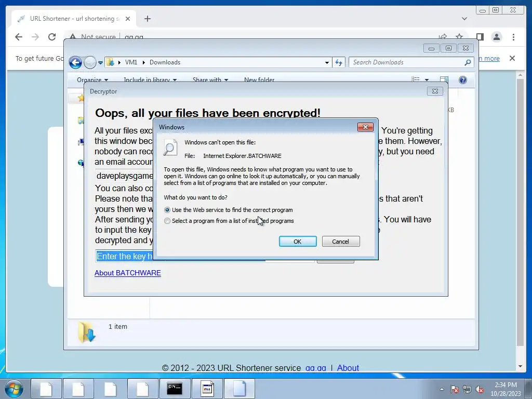Open view options dropdown arrow in Explorer

pyautogui.click(x=427, y=79)
